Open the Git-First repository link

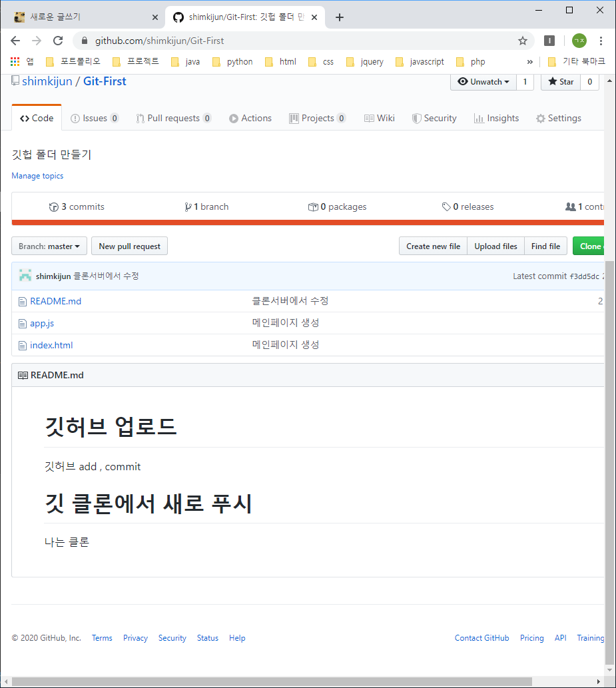click(105, 81)
